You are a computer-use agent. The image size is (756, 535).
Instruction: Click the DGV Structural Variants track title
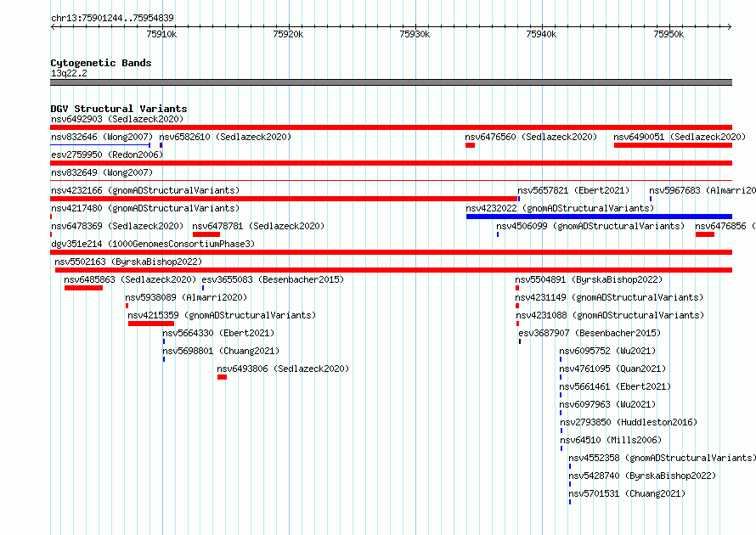click(119, 109)
